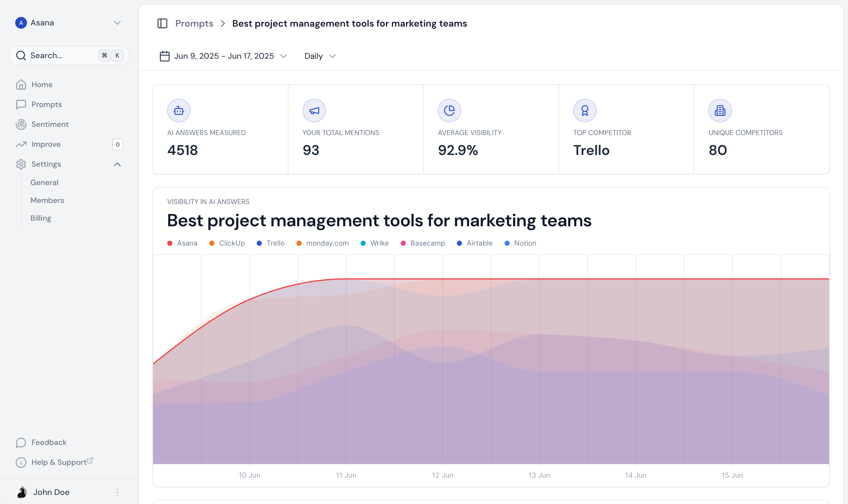Go to the Billing settings page

pos(40,218)
